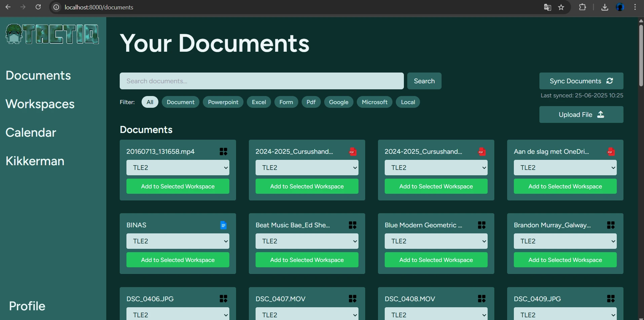Click the icon on Beat Music Bae card
The image size is (644, 320).
352,225
